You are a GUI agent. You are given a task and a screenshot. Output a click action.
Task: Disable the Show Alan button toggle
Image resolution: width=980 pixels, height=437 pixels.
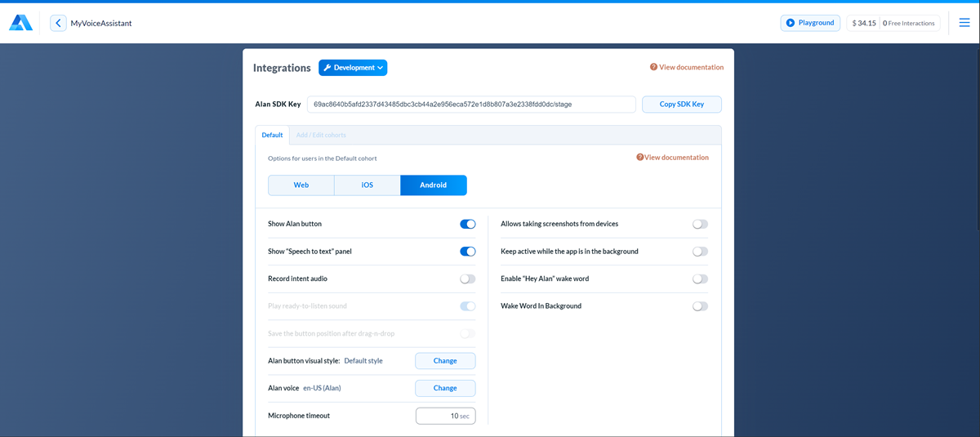pos(467,224)
